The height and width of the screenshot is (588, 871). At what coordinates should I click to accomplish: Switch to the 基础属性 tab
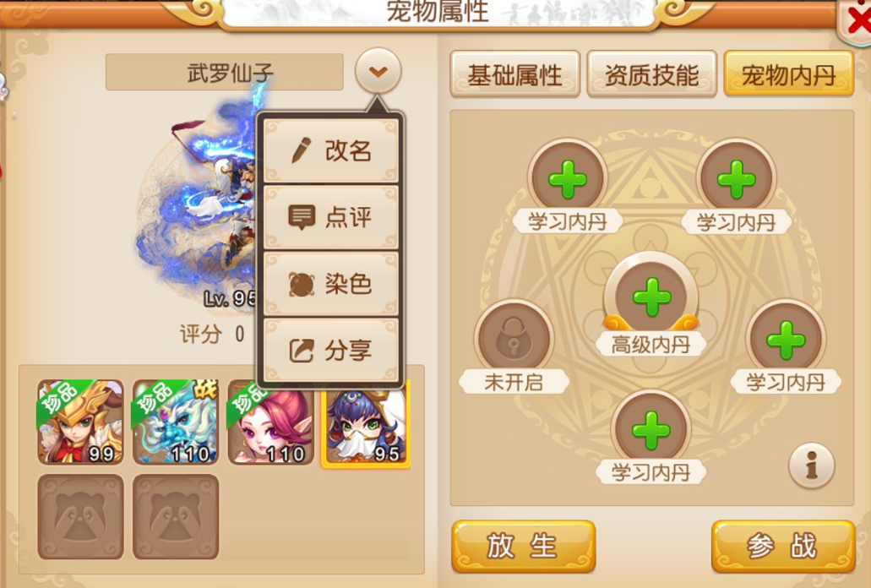click(515, 74)
